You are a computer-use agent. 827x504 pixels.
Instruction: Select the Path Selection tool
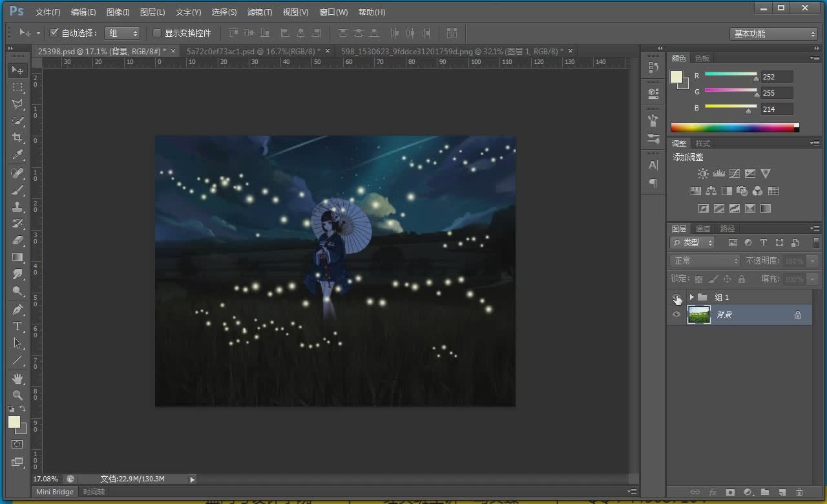17,343
